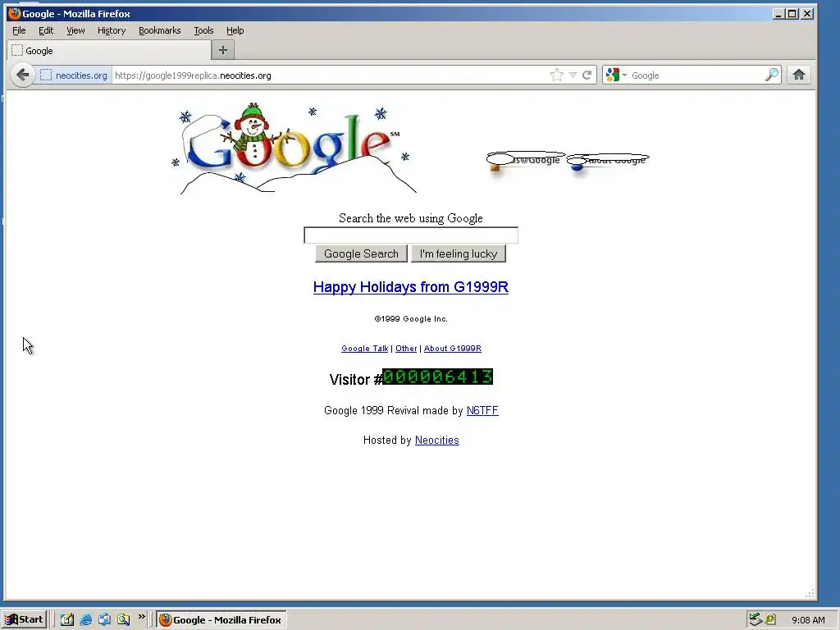
Task: Open the View menu
Action: click(75, 30)
